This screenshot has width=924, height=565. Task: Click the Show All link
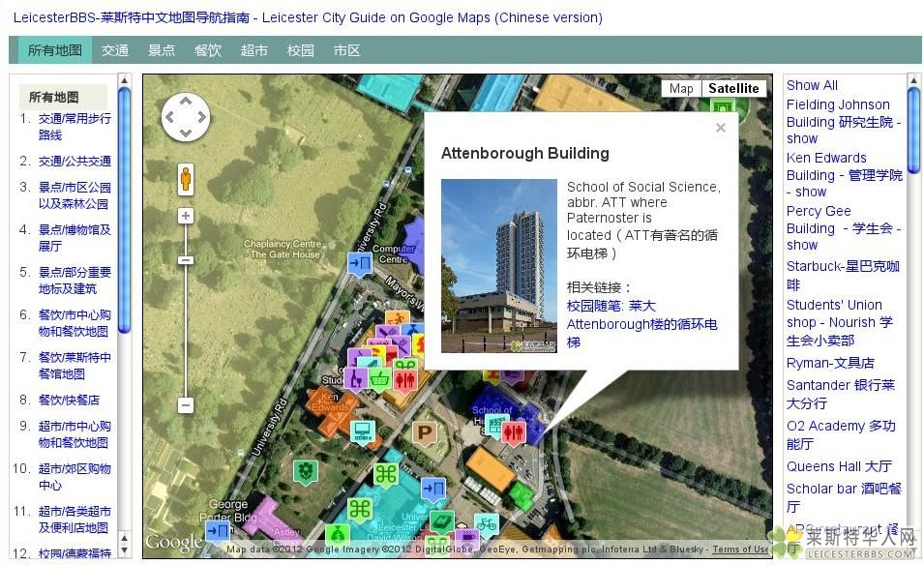pos(812,85)
